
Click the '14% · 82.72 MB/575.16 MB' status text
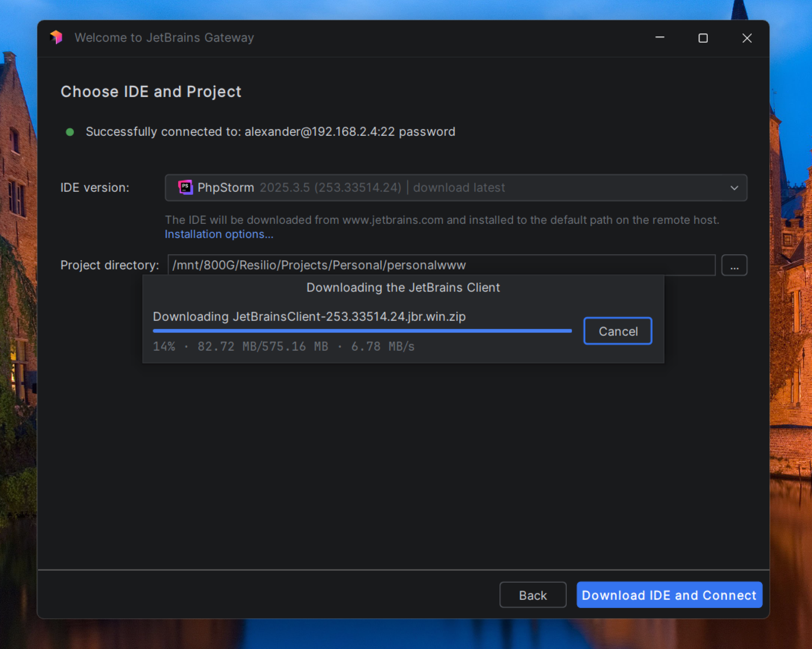pyautogui.click(x=283, y=346)
